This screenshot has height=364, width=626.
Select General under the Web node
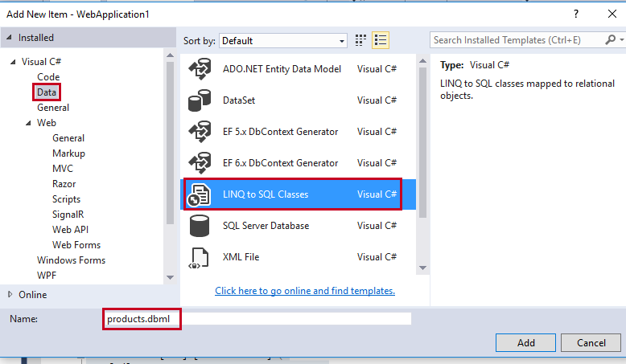coord(68,138)
